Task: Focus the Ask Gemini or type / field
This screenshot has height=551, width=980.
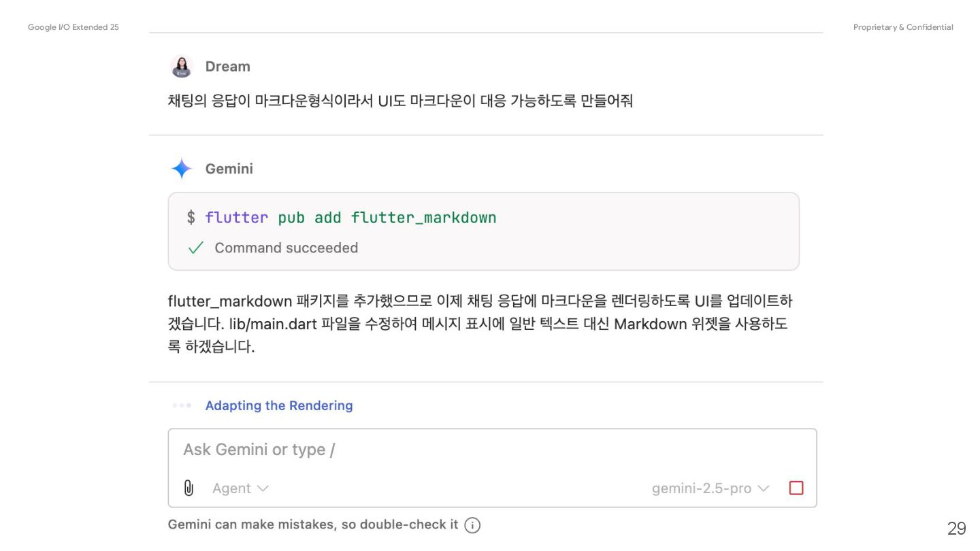Action: (x=492, y=450)
